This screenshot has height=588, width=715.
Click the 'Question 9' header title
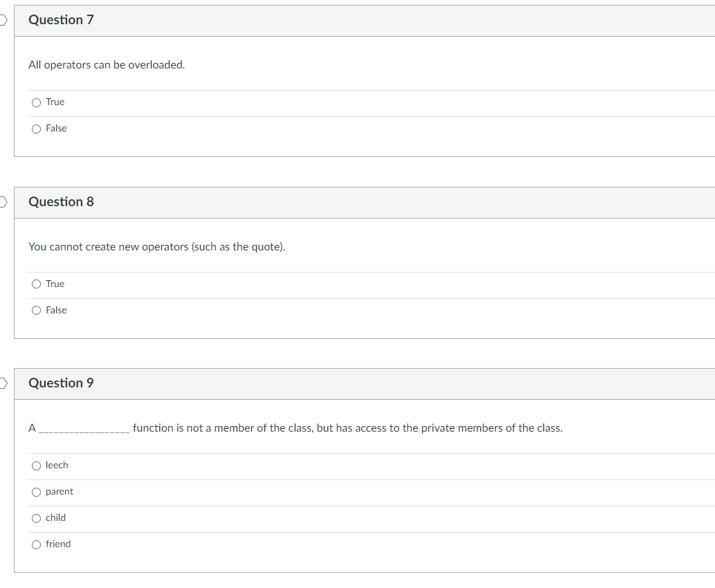pyautogui.click(x=61, y=383)
